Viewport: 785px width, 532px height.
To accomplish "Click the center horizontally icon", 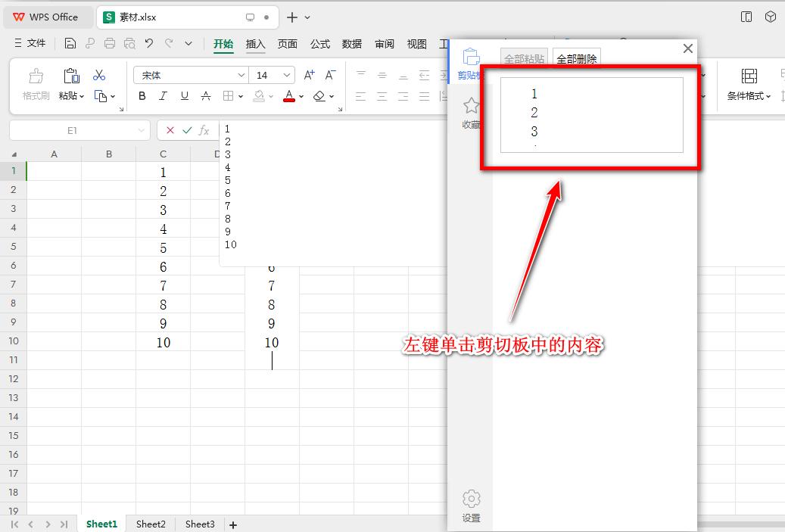I will (x=382, y=96).
